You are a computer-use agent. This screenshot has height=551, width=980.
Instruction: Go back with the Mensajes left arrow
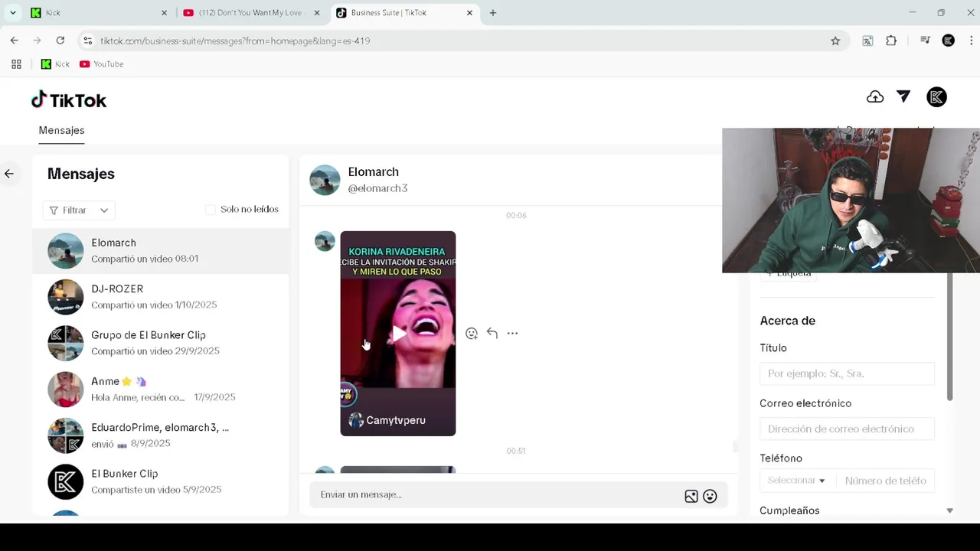9,174
